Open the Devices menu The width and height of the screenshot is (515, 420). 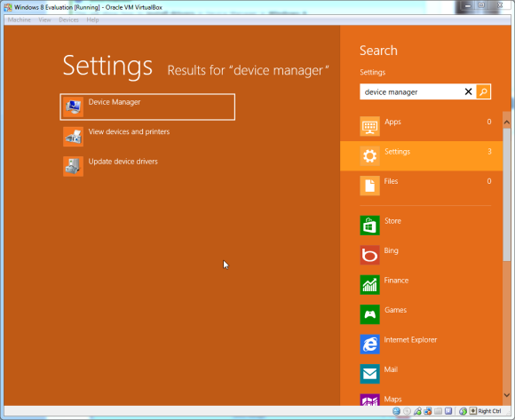point(68,20)
